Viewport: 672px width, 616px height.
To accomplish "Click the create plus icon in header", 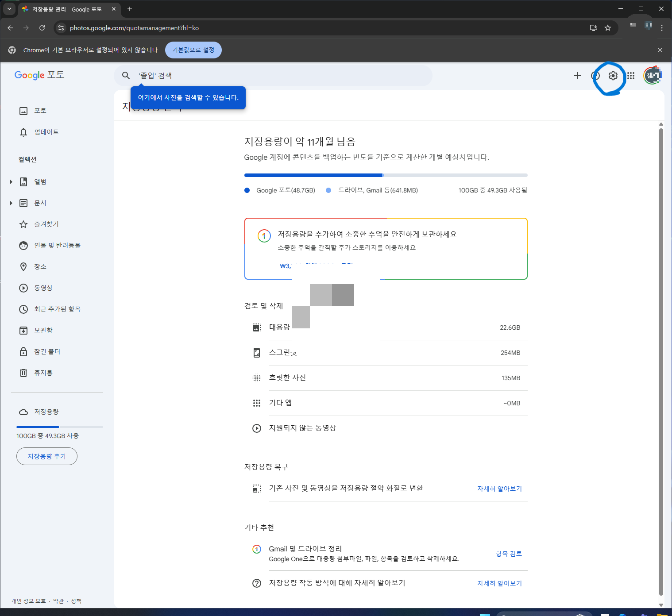I will pos(578,76).
